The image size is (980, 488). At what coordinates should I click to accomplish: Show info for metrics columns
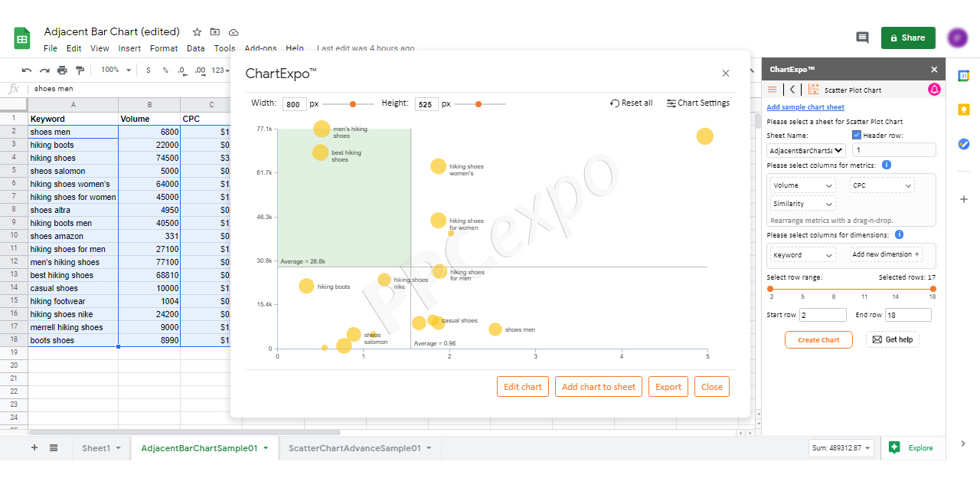click(886, 165)
